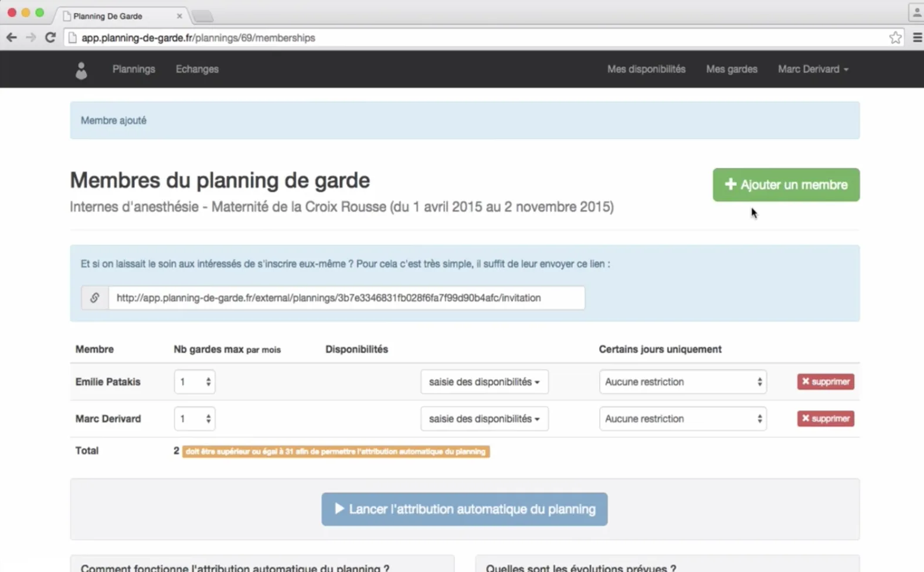Click the Marc Derivard member name
Viewport: 924px width, 572px height.
tap(108, 418)
